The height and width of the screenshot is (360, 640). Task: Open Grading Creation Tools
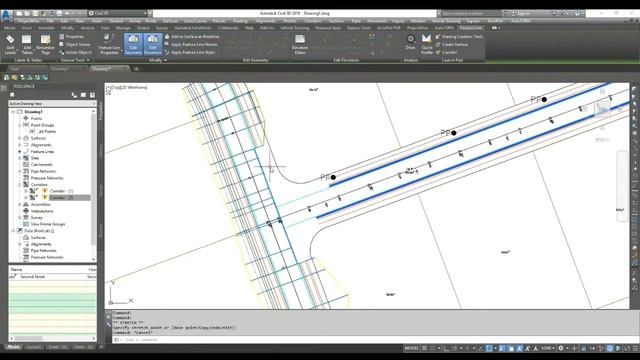click(x=459, y=37)
